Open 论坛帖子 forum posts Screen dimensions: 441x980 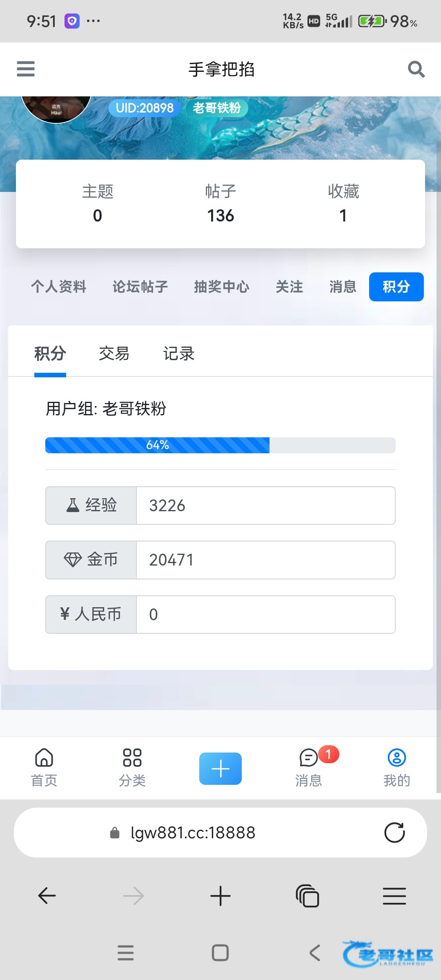point(140,287)
